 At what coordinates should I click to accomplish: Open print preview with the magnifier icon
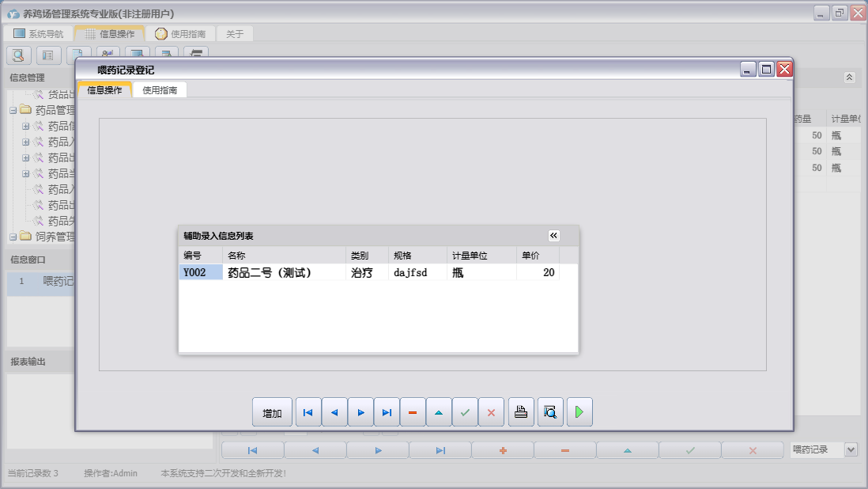550,412
